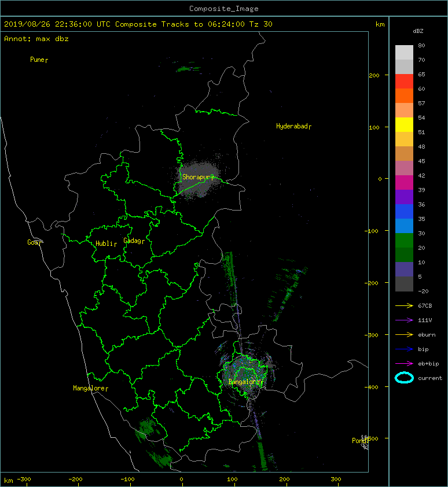Select the light gray 80 dBZ swatch

point(404,52)
